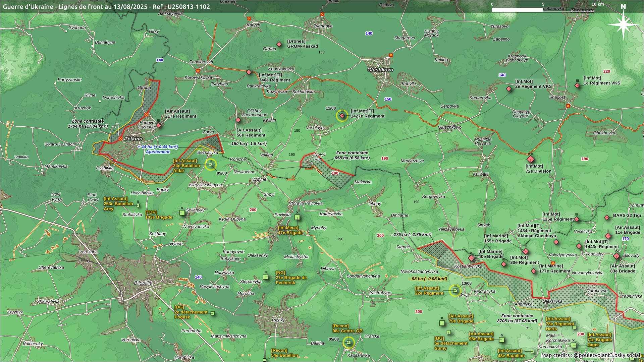This screenshot has width=644, height=362.
Task: Click the 2e Régiment VKS diamond
Action: click(509, 88)
